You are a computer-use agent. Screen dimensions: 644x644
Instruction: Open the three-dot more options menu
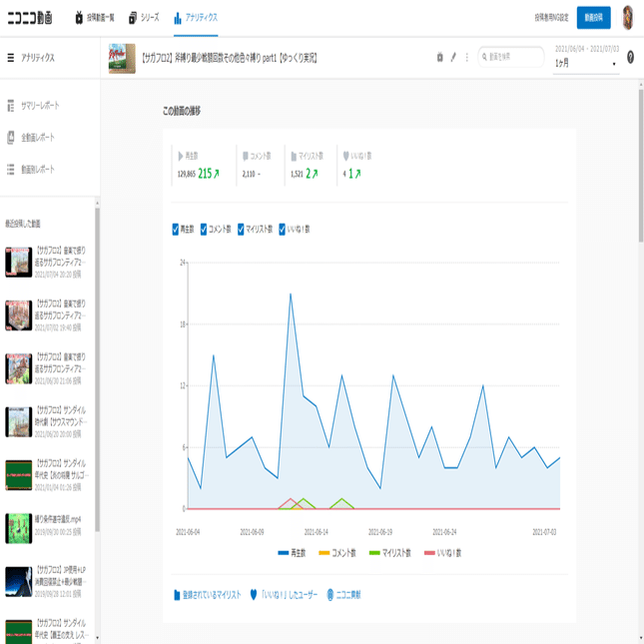pyautogui.click(x=467, y=58)
